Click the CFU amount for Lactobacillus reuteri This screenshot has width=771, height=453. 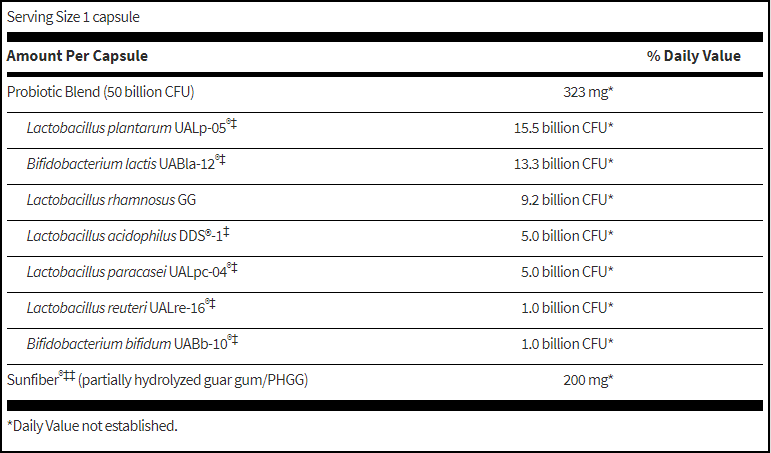tap(566, 307)
